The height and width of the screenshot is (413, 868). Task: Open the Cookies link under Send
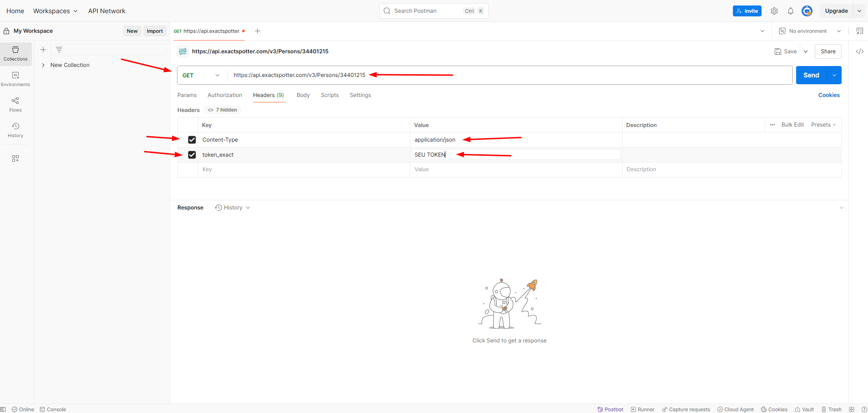[x=829, y=95]
